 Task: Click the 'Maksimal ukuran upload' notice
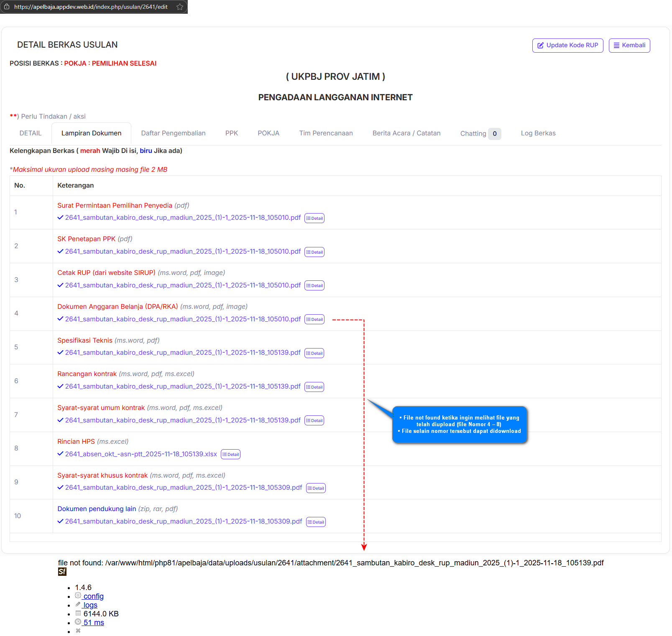click(89, 170)
